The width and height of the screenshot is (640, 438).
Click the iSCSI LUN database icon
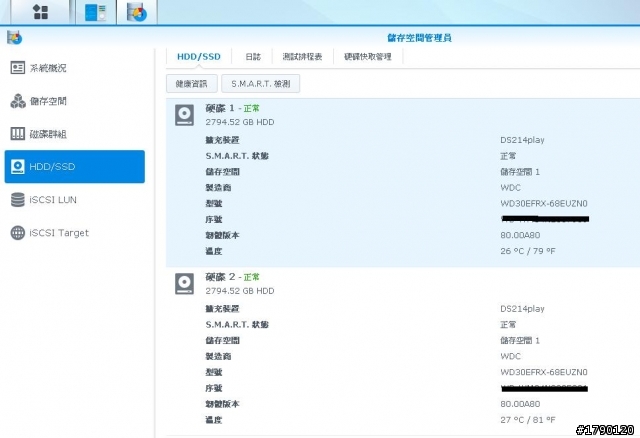click(x=18, y=200)
